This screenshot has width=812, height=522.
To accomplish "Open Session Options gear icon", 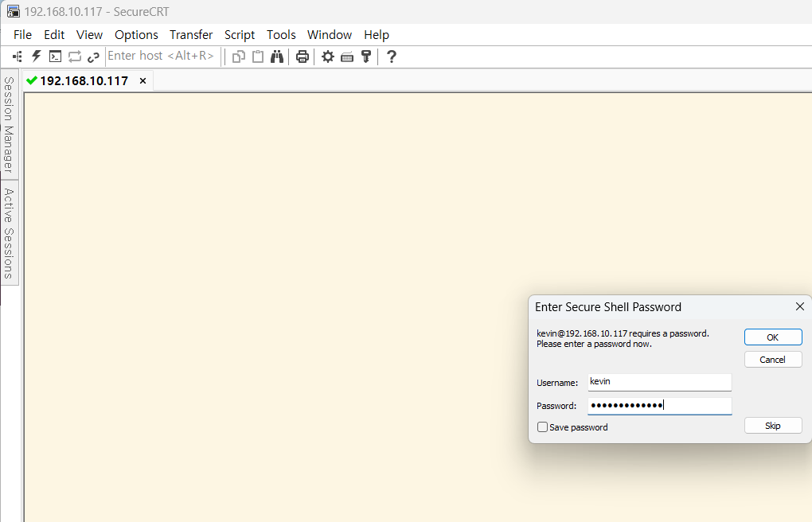I will point(328,56).
